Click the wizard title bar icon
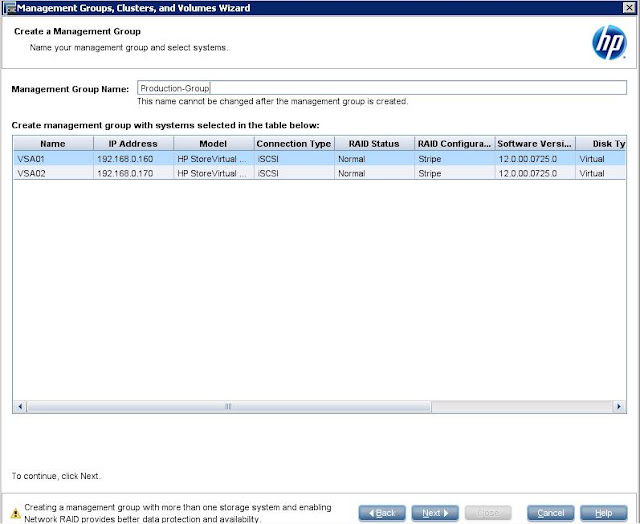The width and height of the screenshot is (640, 524). 9,8
